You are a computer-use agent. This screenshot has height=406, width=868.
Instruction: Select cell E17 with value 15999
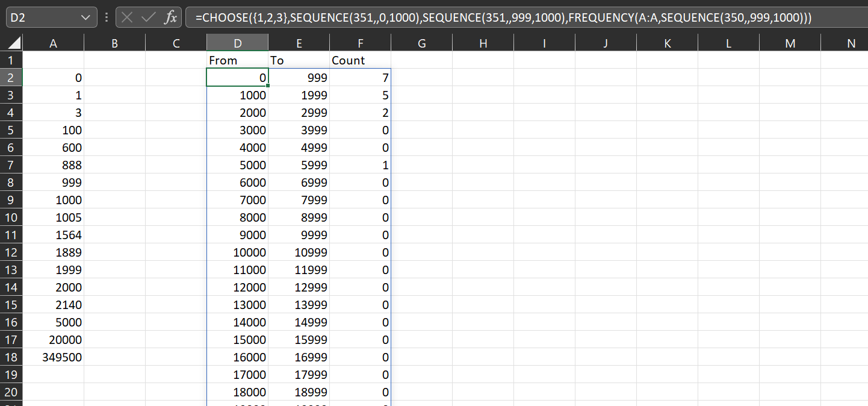pyautogui.click(x=299, y=340)
